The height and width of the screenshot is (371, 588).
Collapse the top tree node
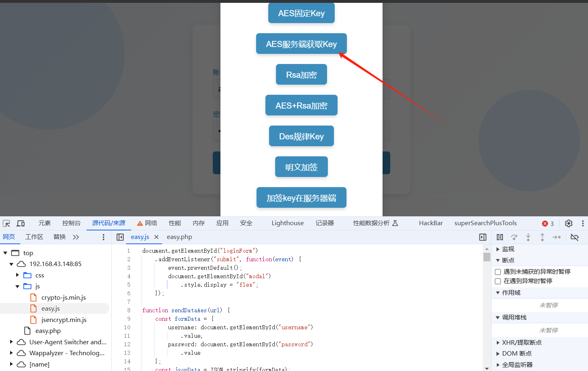(5, 253)
